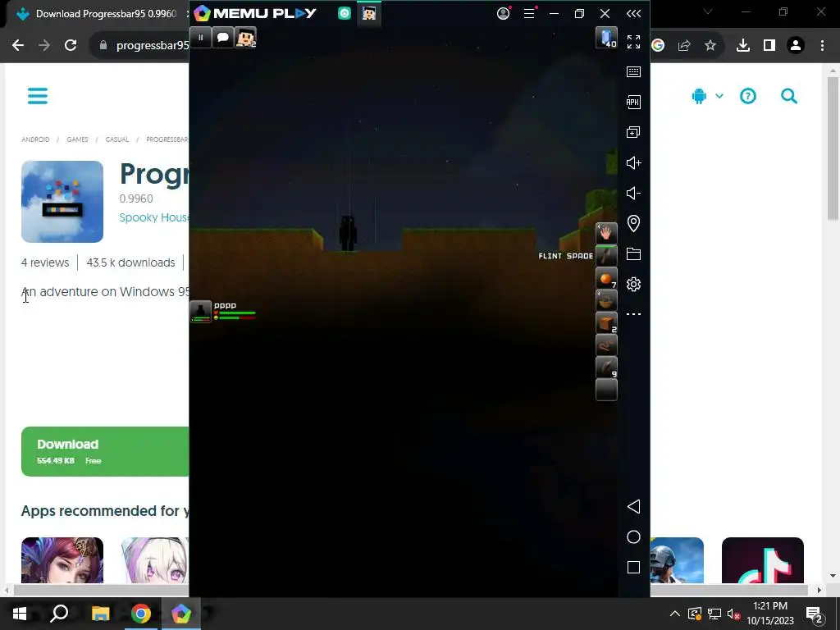Show hidden system tray icons
Screen dimensions: 840x630
point(675,614)
